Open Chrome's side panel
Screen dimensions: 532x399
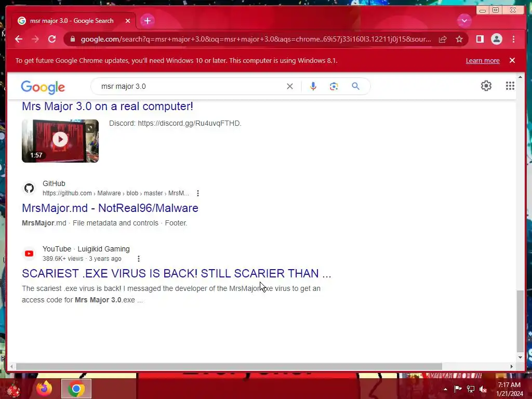tap(480, 39)
